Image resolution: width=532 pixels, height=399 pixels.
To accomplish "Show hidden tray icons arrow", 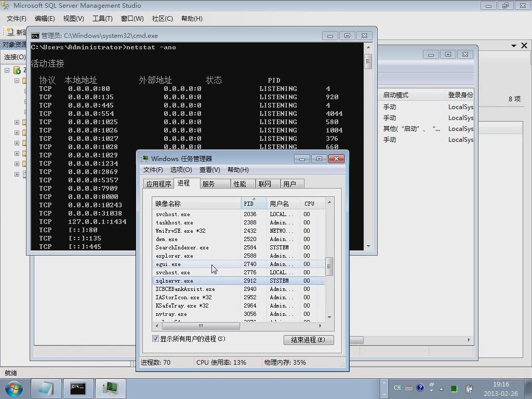I will coord(442,389).
